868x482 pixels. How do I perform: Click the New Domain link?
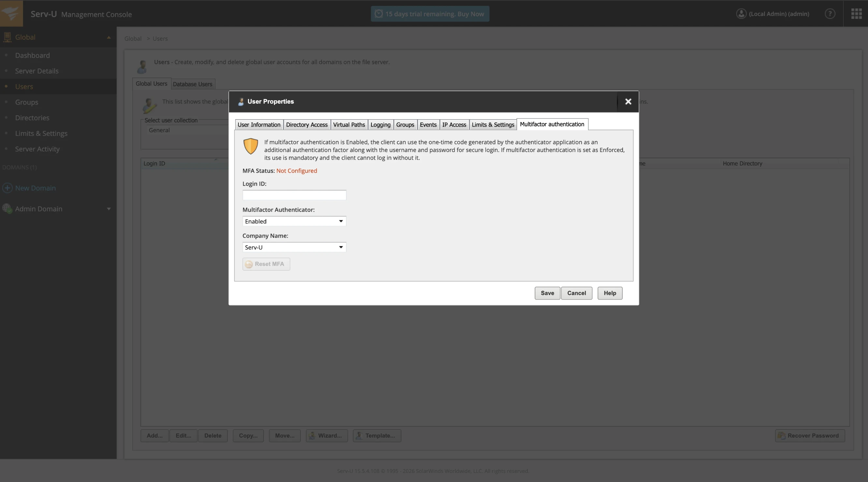(x=36, y=188)
